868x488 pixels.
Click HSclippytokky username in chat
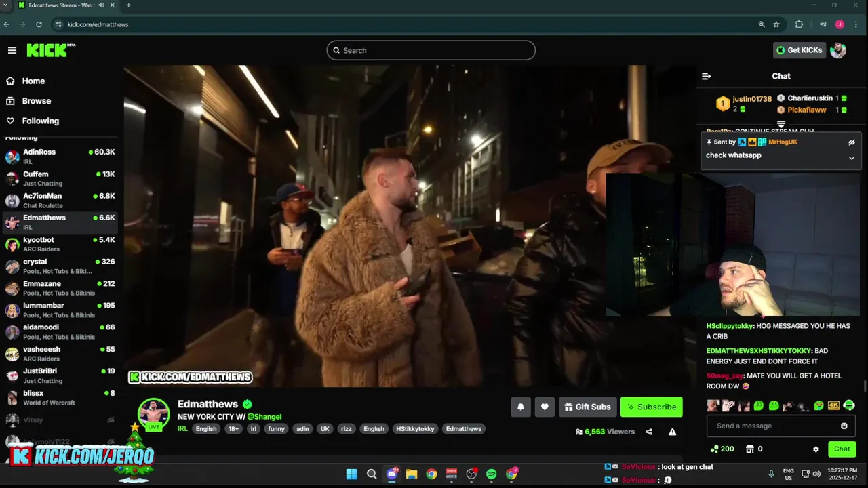click(730, 326)
